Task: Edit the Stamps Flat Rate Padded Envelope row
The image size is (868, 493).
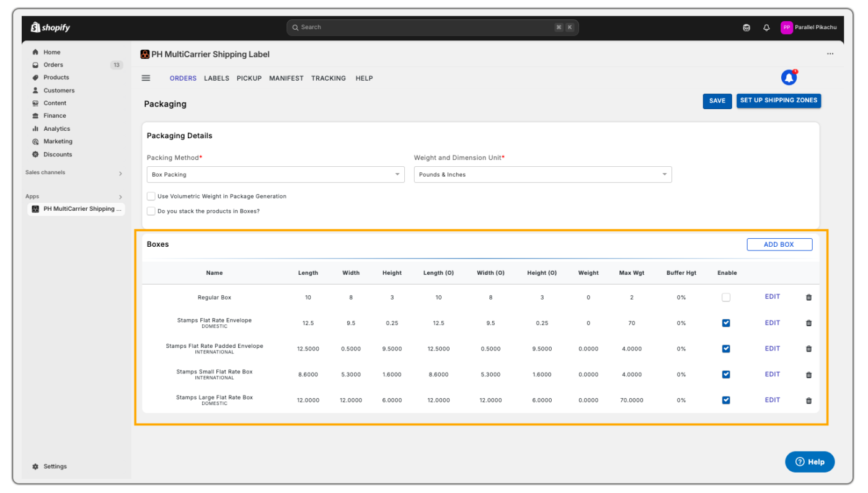Action: pyautogui.click(x=773, y=349)
